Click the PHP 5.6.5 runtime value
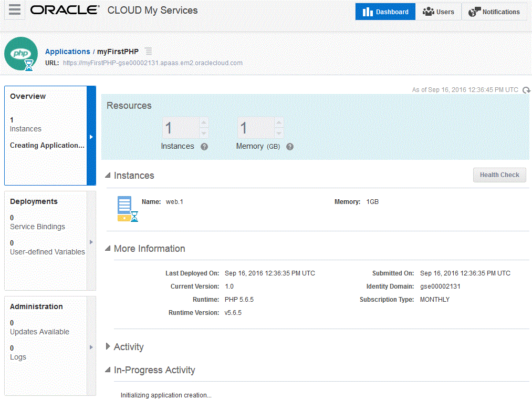The width and height of the screenshot is (532, 399). pos(239,300)
